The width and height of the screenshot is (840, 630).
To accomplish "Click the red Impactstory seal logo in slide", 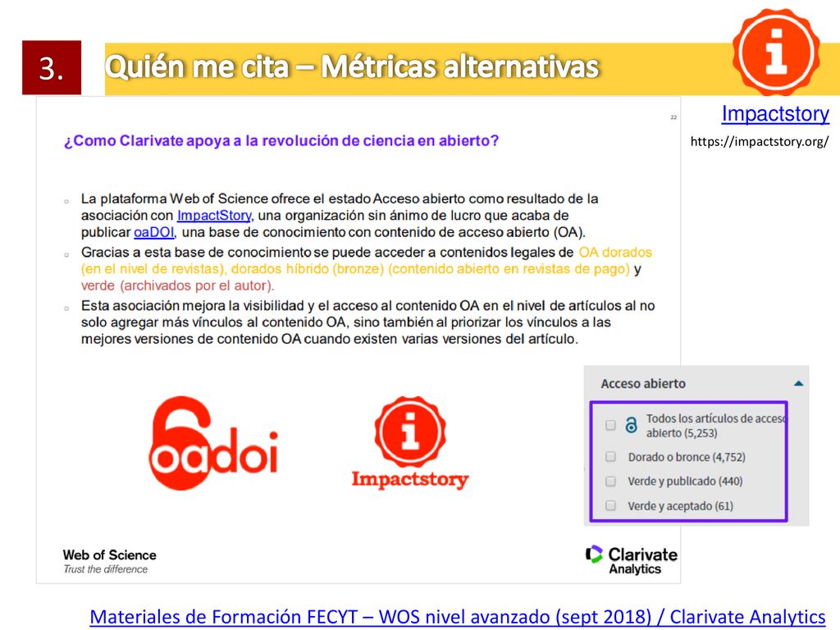I will [x=410, y=442].
